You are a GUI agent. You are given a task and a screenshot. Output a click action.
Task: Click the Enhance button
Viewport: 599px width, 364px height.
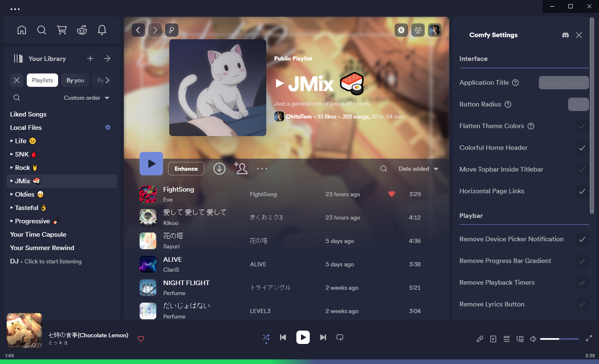coord(186,169)
